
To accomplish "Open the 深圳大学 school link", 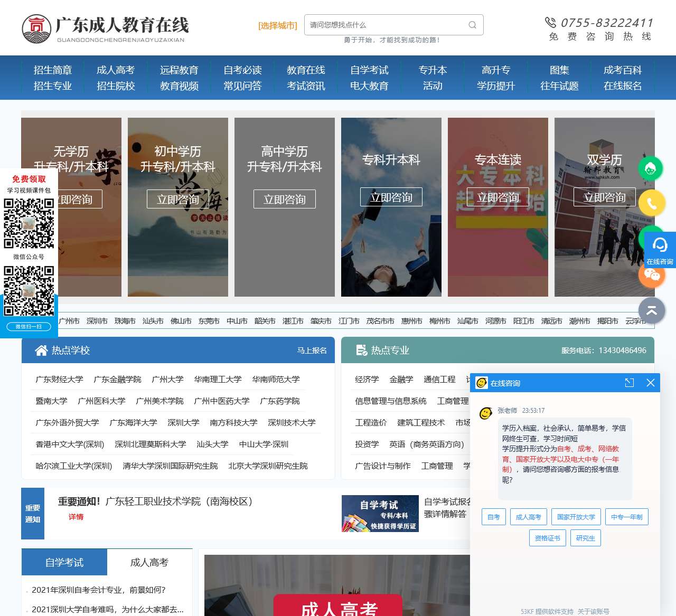I will click(x=183, y=422).
